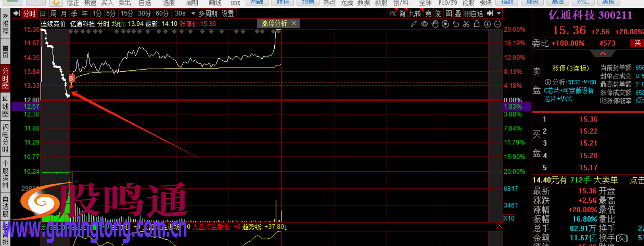Click the circular replay playback icon
This screenshot has width=644, height=246.
click(445, 24)
